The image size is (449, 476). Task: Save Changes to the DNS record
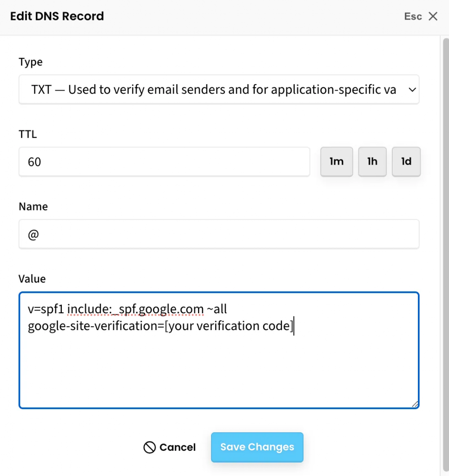[x=257, y=447]
